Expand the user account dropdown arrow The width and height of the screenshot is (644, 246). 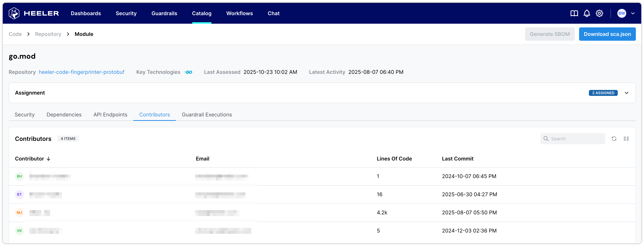[633, 14]
